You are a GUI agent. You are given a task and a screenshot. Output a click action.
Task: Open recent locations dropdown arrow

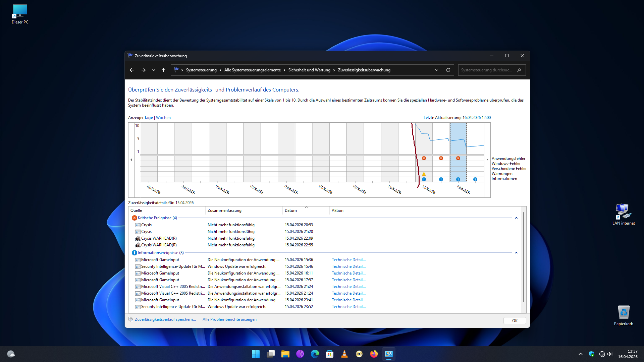[x=154, y=70]
